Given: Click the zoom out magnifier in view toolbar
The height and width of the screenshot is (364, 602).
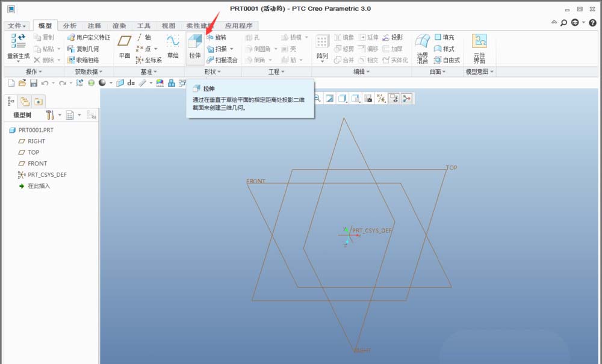Looking at the screenshot, I should point(317,99).
